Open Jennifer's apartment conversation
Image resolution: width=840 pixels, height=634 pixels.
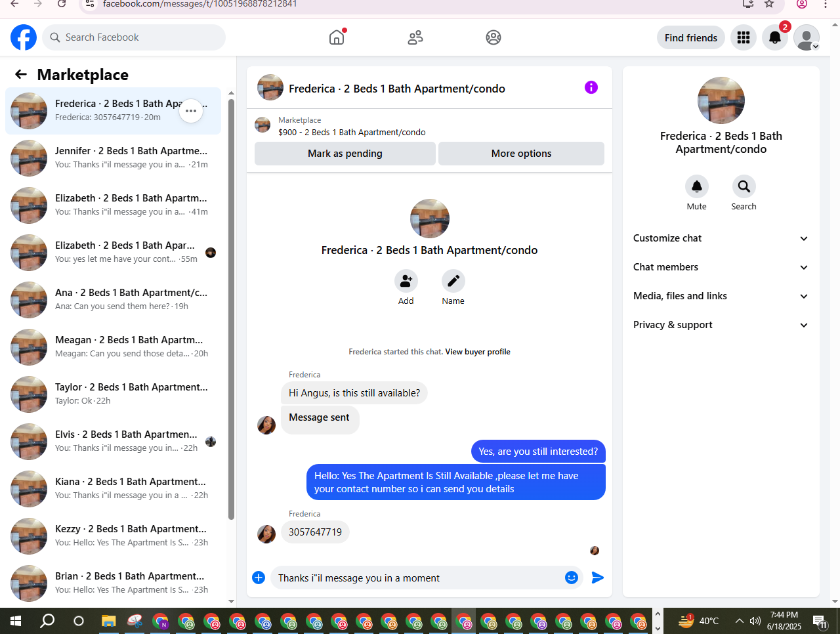point(114,158)
